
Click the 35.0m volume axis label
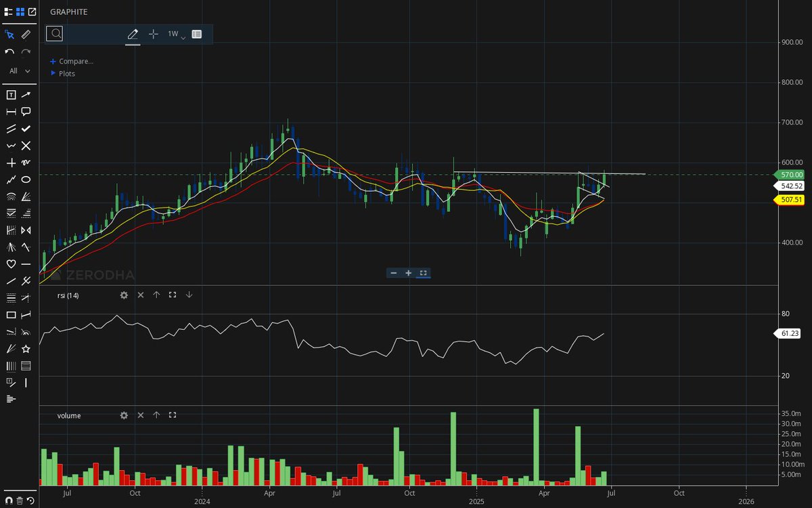(x=792, y=413)
